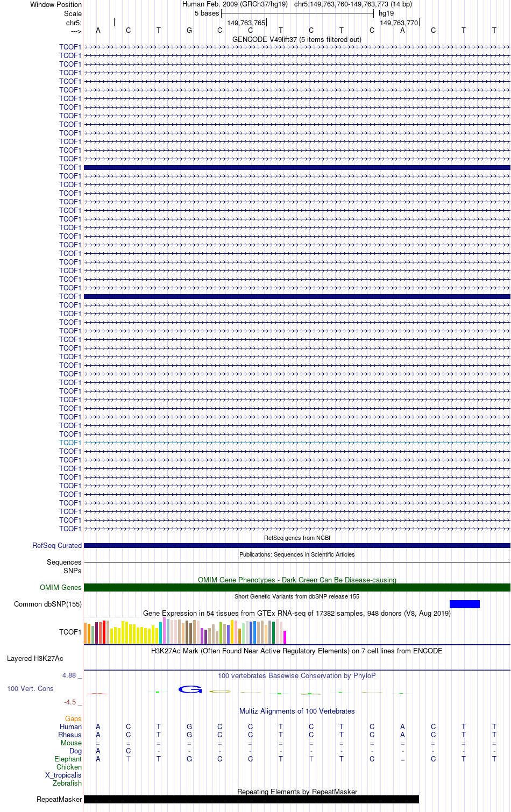Click the GTEx Gene Expression track title
Image resolution: width=511 pixels, height=812 pixels.
[x=297, y=613]
